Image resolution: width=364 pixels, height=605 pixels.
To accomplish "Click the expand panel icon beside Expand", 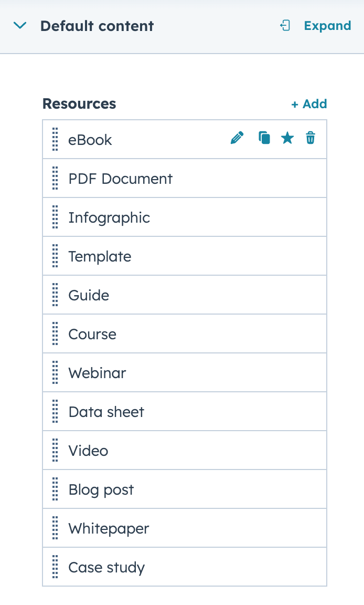I will point(285,25).
